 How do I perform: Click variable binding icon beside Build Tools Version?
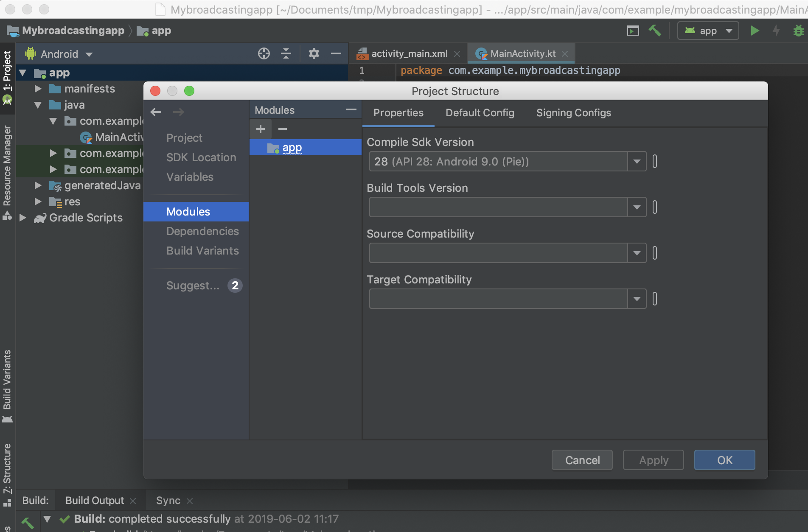click(655, 207)
